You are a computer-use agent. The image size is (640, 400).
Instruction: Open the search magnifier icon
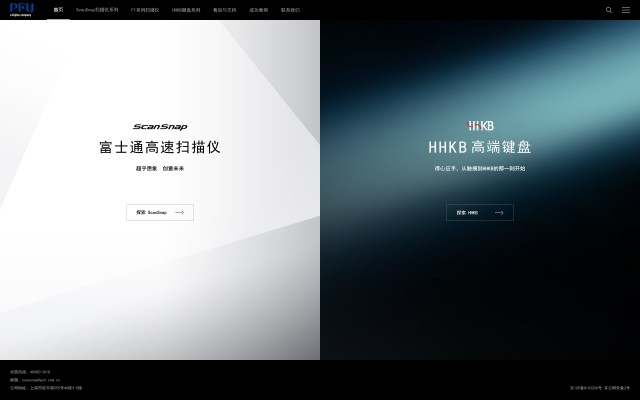[x=609, y=10]
